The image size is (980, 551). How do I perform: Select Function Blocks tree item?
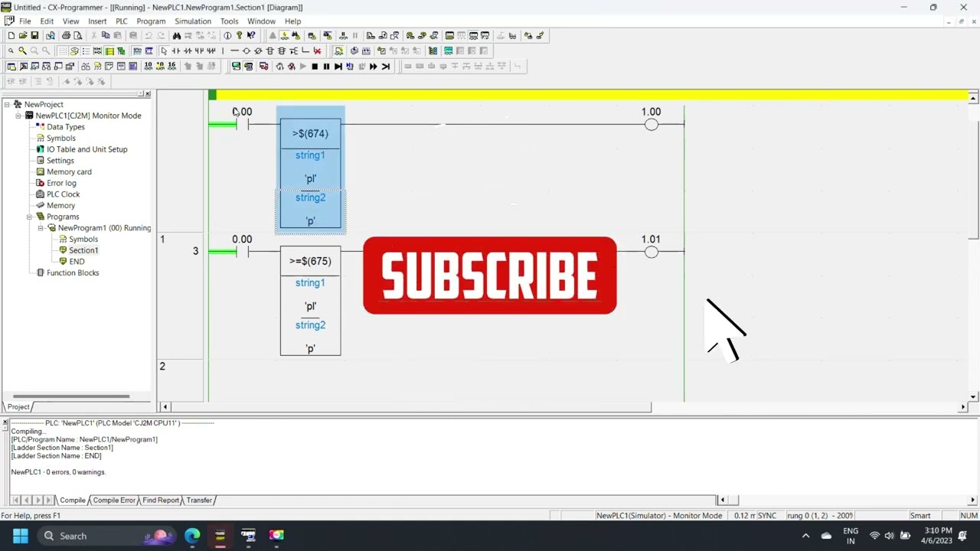(x=73, y=272)
